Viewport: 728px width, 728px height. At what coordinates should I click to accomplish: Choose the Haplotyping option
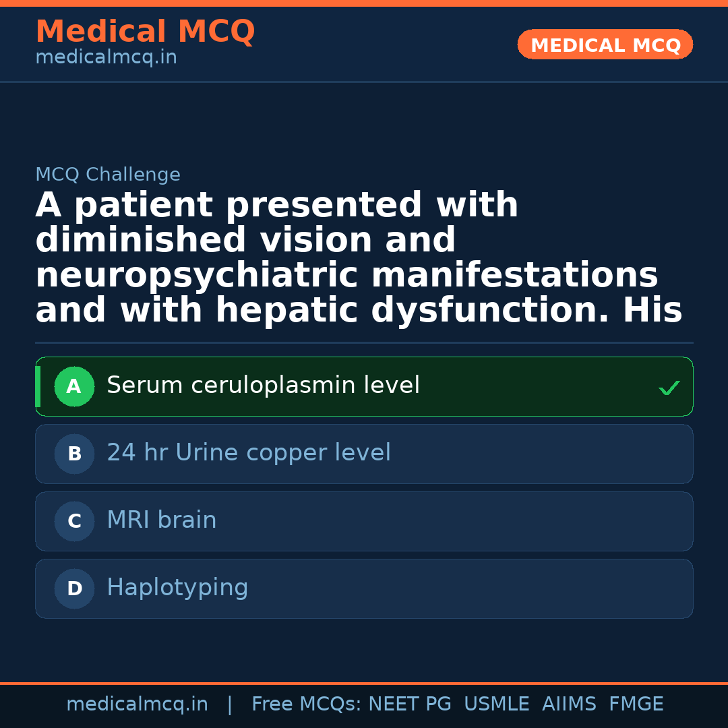pos(177,588)
